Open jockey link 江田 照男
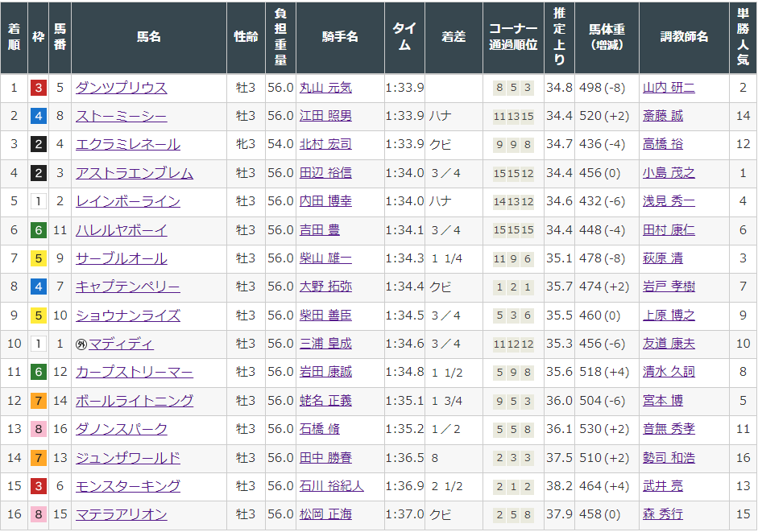 point(325,116)
